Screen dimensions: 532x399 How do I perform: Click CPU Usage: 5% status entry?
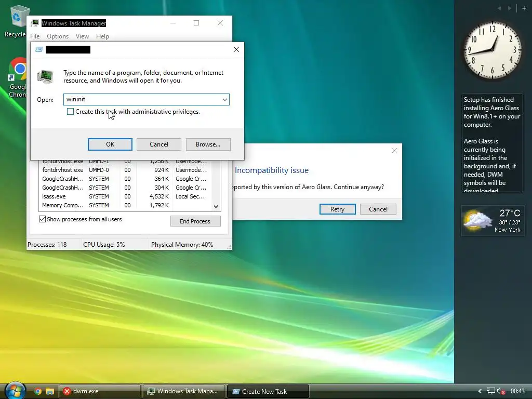click(104, 245)
